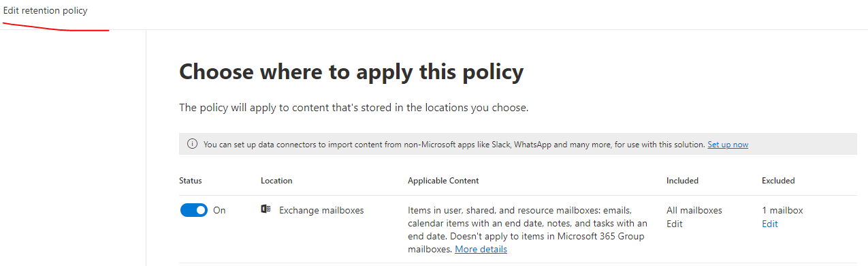Screen dimensions: 868x266
Task: Click the Edit retention policy title
Action: [46, 11]
